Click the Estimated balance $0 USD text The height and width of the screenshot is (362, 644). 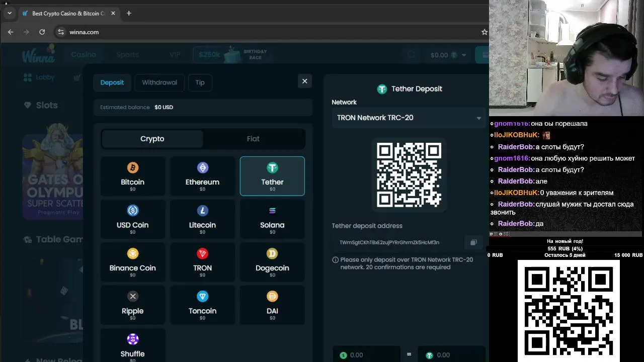click(136, 107)
